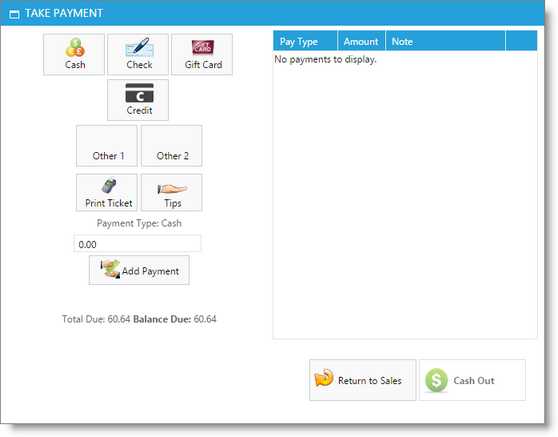Click the 'No payments to display.' message
This screenshot has width=558, height=437.
325,59
